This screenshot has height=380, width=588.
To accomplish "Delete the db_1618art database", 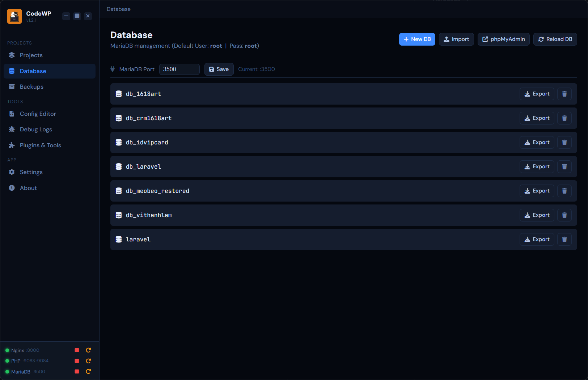I will (564, 94).
